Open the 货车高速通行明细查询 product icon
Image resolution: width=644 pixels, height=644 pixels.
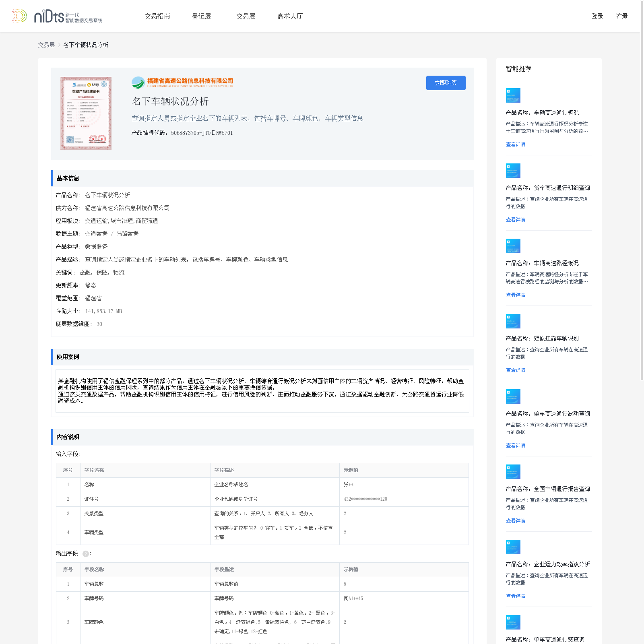[x=513, y=171]
